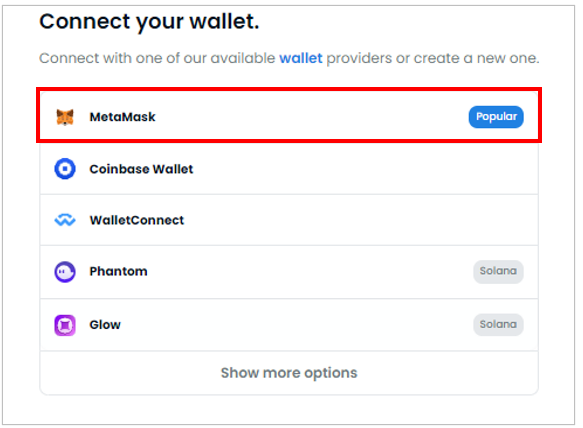
Task: Click the Connect your wallet heading
Action: 149,22
